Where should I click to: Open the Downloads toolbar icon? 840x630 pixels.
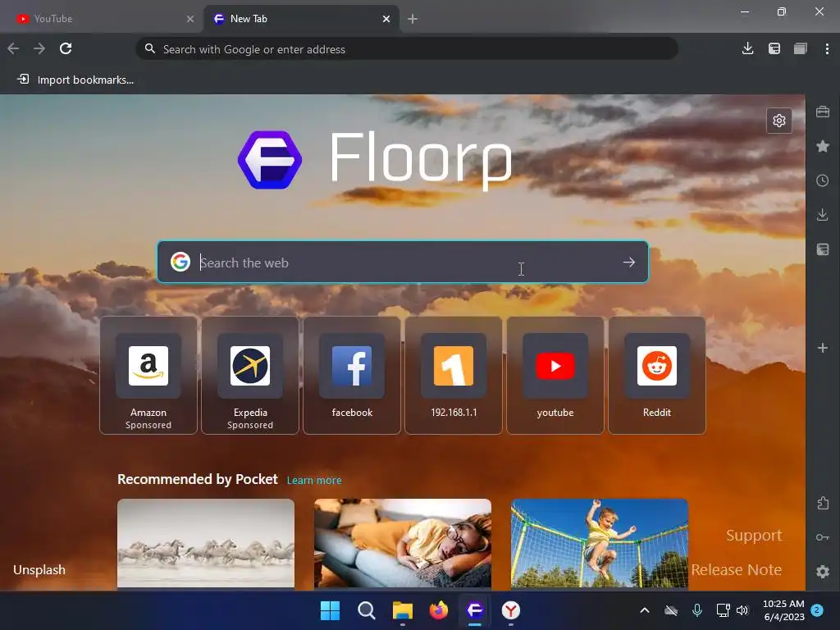click(x=748, y=48)
